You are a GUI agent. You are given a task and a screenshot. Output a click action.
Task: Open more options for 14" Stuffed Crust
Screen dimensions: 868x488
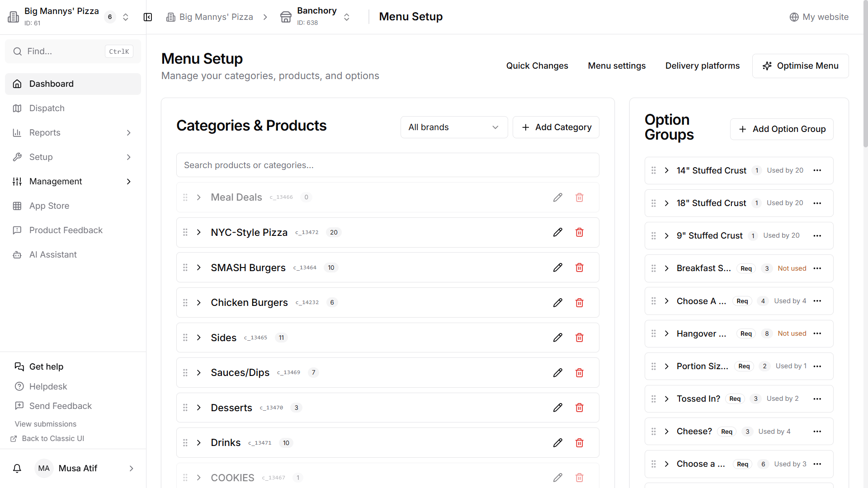[x=817, y=170]
